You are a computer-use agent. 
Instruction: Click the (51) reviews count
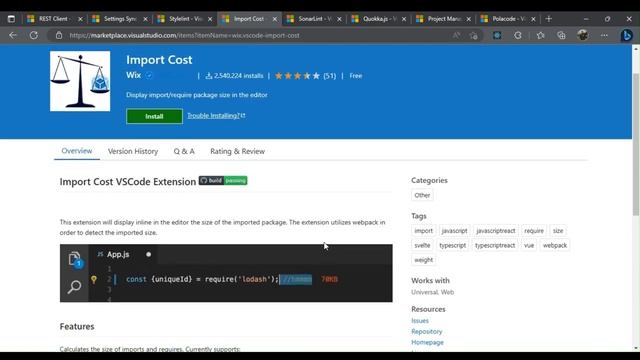[330, 76]
